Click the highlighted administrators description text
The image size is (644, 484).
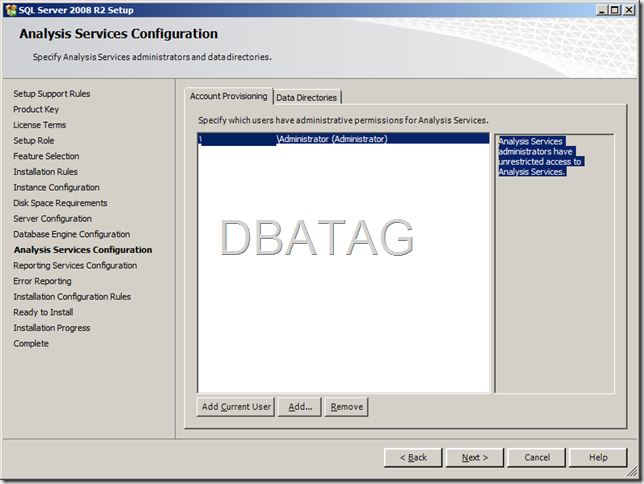coord(540,157)
